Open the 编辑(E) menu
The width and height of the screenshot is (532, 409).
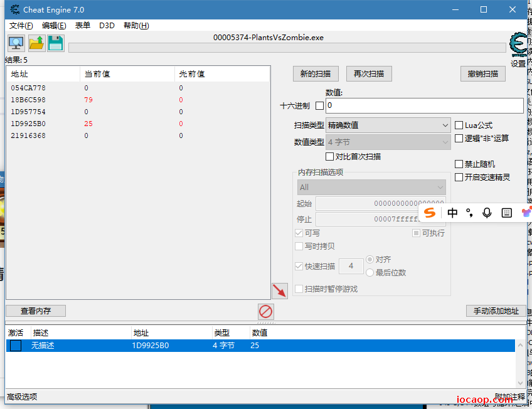coord(54,26)
